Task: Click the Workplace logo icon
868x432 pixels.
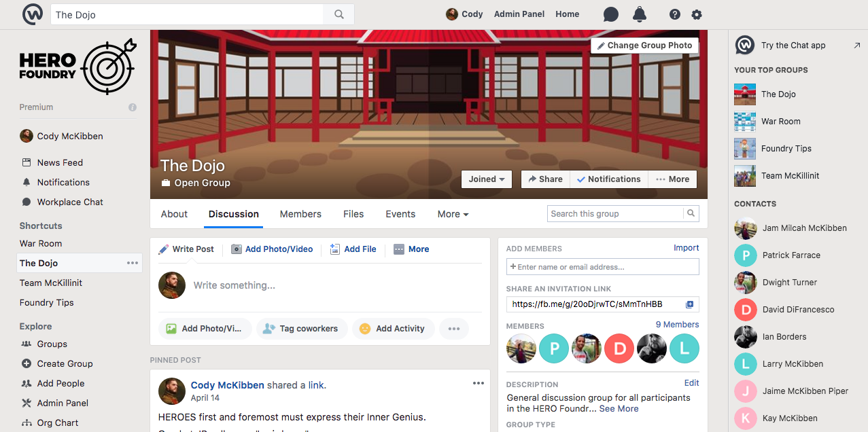Action: [33, 14]
